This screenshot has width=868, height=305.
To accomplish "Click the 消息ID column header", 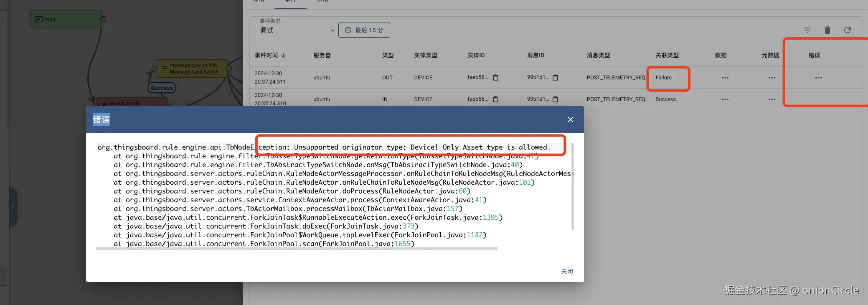I will point(536,55).
